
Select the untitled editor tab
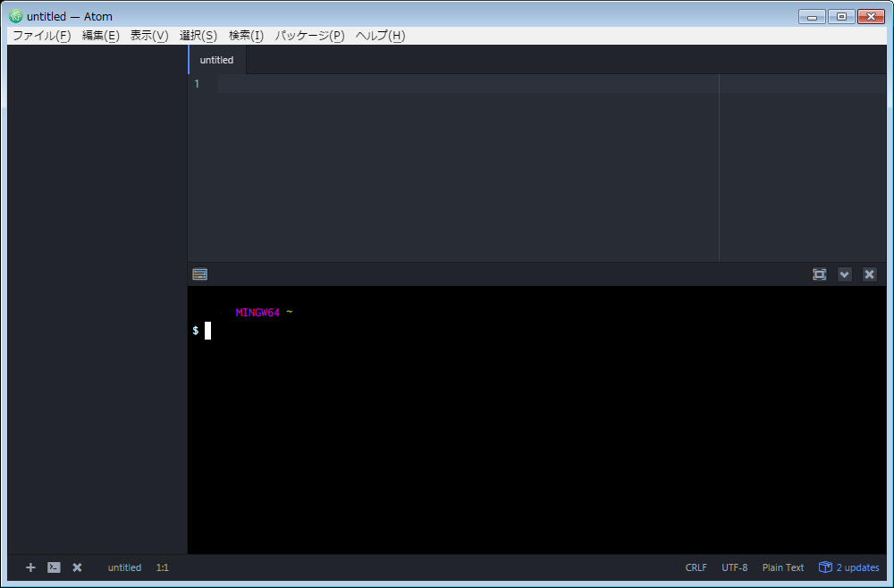pyautogui.click(x=216, y=60)
